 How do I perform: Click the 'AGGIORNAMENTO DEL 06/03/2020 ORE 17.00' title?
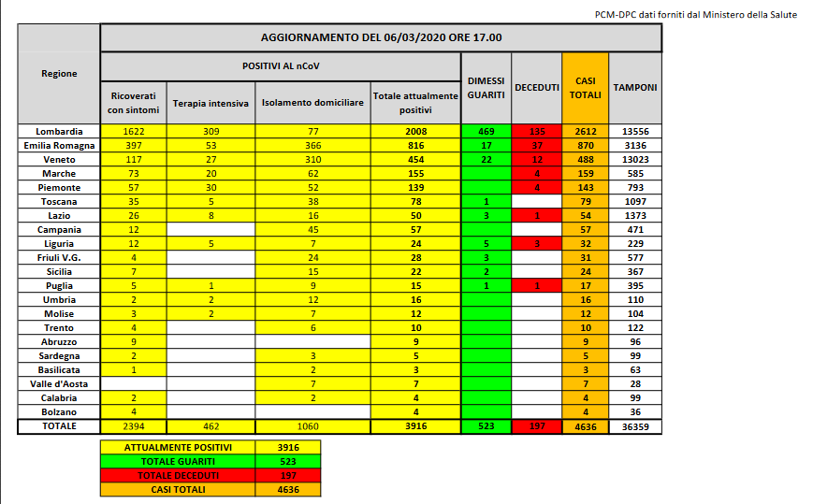381,37
